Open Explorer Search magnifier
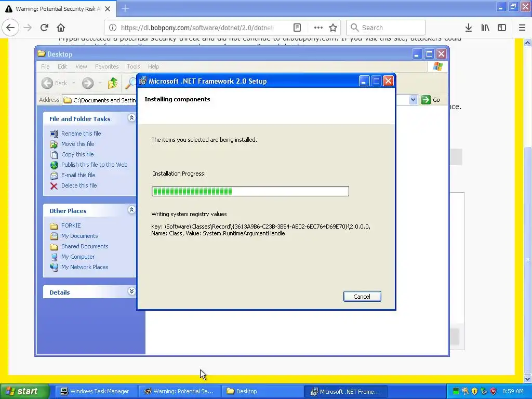 pyautogui.click(x=130, y=83)
